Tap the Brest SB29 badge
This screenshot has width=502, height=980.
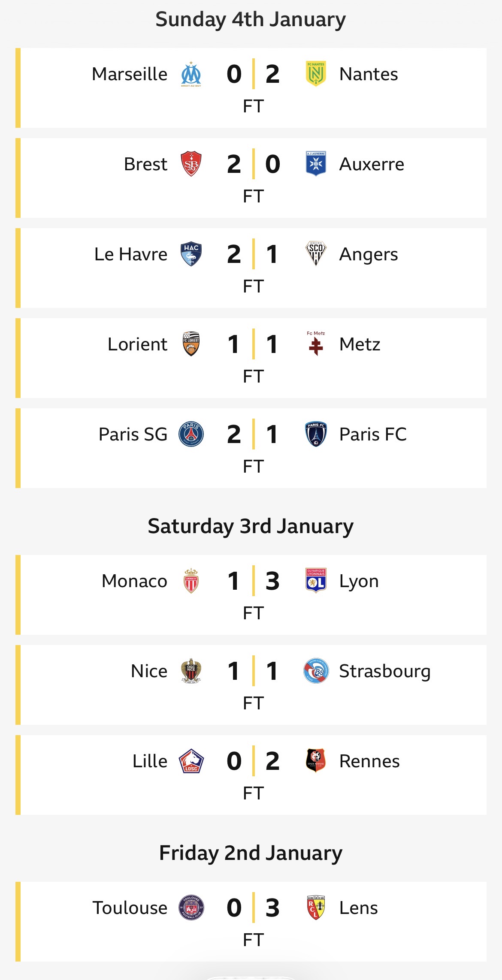coord(191,164)
